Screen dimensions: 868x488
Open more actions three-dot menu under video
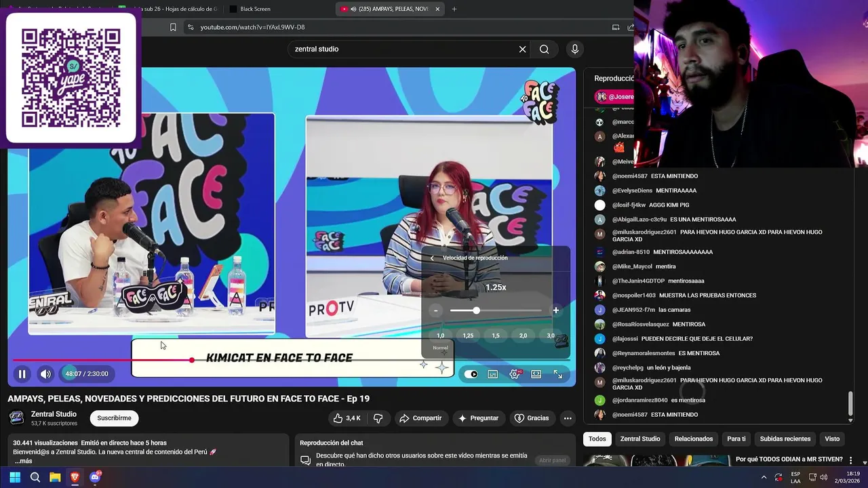[568, 418]
